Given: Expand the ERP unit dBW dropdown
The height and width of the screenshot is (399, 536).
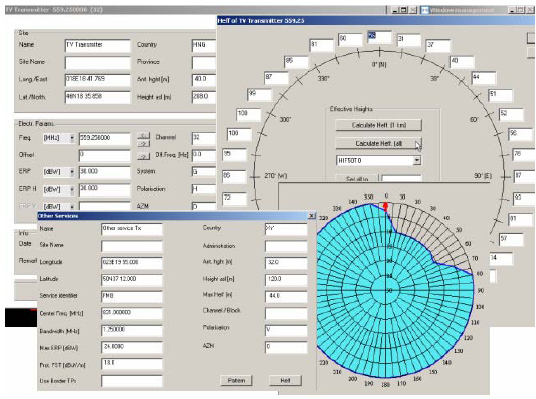Looking at the screenshot, I should pos(72,172).
